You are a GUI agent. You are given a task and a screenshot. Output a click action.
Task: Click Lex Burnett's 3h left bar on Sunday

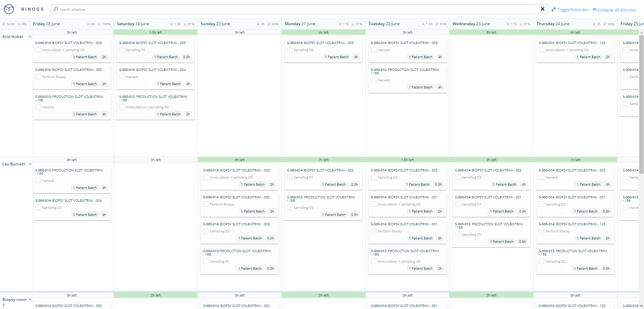[x=239, y=160]
